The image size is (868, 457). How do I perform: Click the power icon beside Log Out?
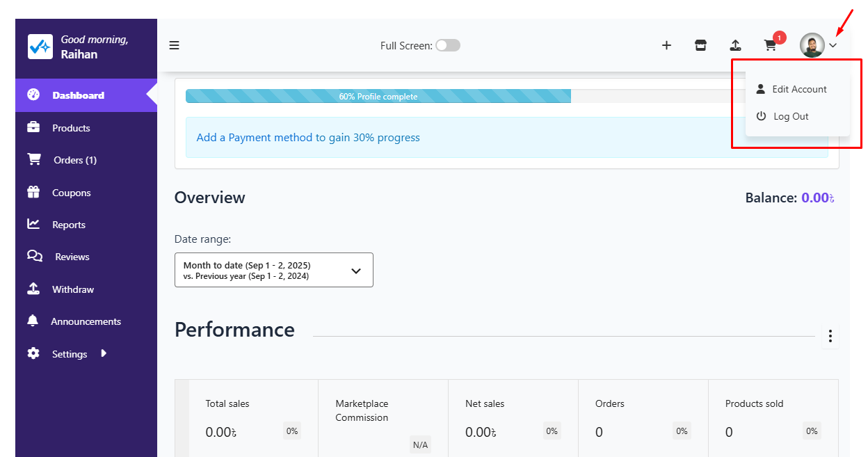coord(761,116)
